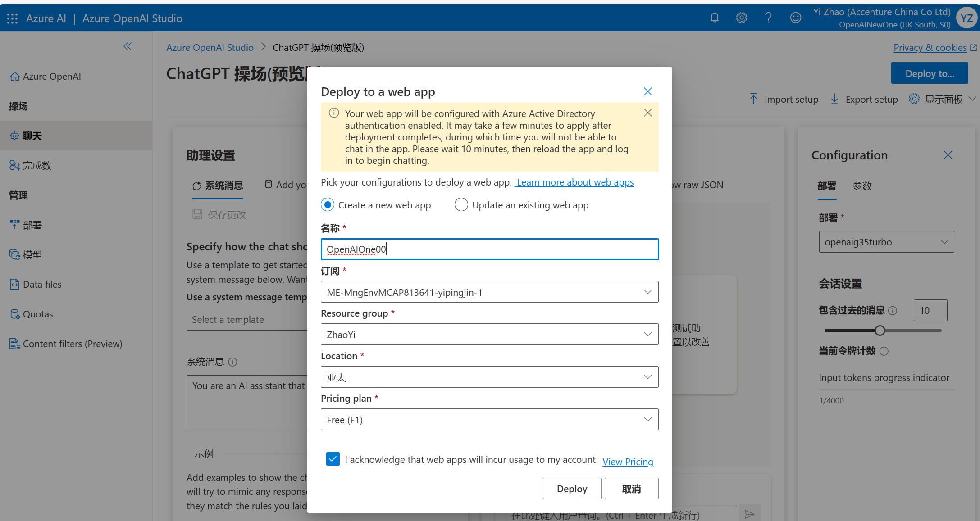Image resolution: width=980 pixels, height=521 pixels.
Task: Expand the 订阅 subscription dropdown
Action: pyautogui.click(x=490, y=292)
